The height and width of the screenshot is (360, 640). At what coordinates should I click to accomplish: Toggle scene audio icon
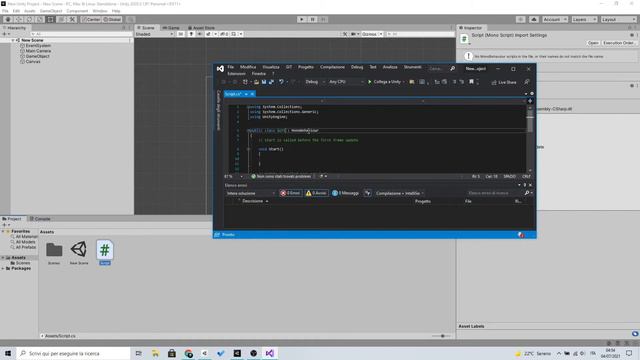200,34
